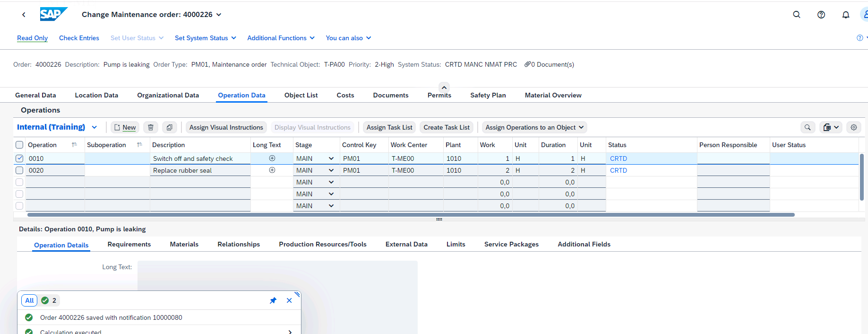Uncheck the operation 0010 row checkbox
Viewport: 868px width, 334px height.
(19, 158)
